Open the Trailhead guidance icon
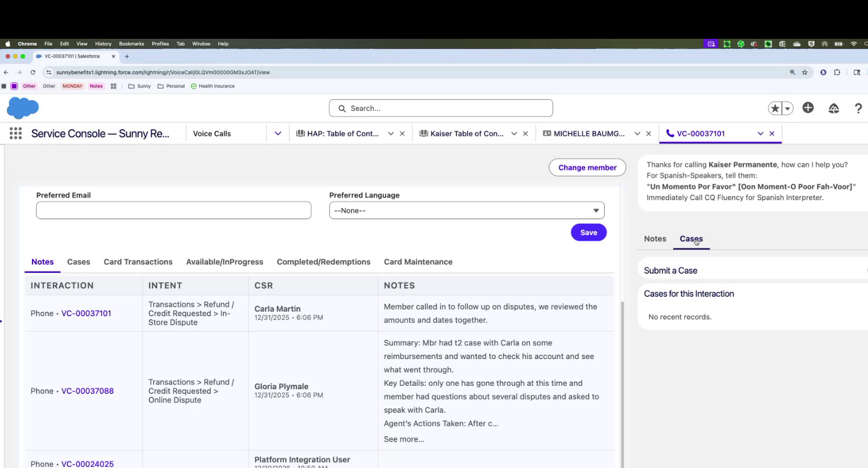This screenshot has width=868, height=468. 834,108
